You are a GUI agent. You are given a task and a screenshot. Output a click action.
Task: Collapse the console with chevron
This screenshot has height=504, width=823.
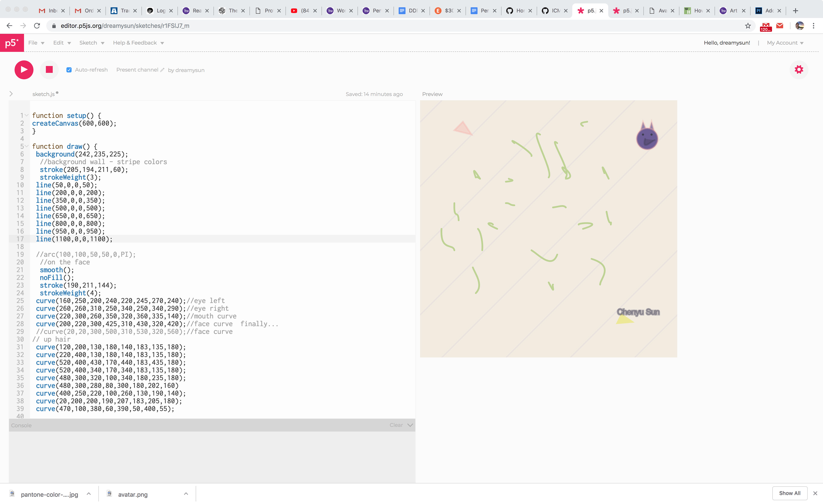tap(410, 425)
